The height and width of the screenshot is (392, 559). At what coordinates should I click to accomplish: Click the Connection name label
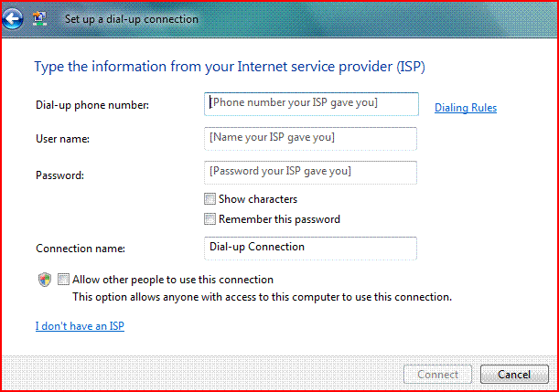click(x=81, y=249)
